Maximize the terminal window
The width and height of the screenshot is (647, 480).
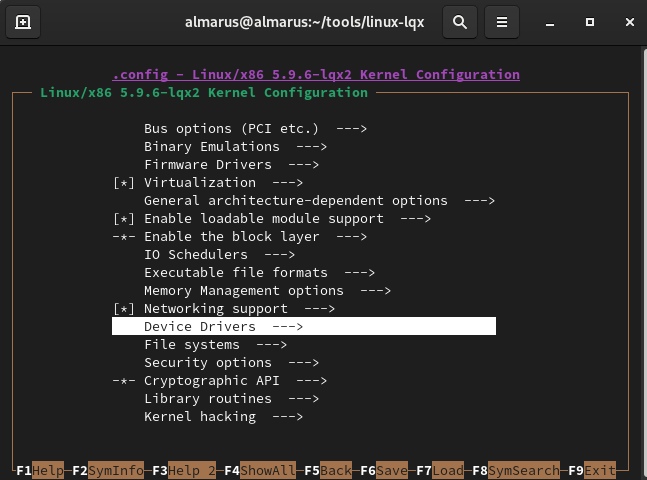pyautogui.click(x=590, y=22)
